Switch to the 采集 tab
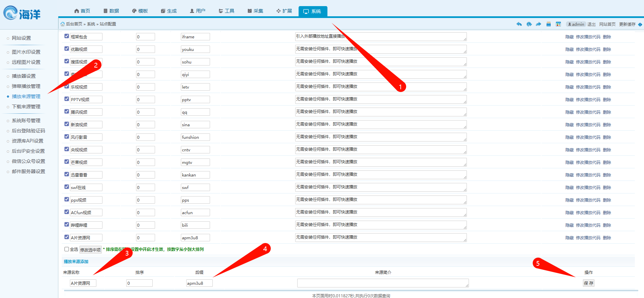Image resolution: width=644 pixels, height=298 pixels. (255, 11)
